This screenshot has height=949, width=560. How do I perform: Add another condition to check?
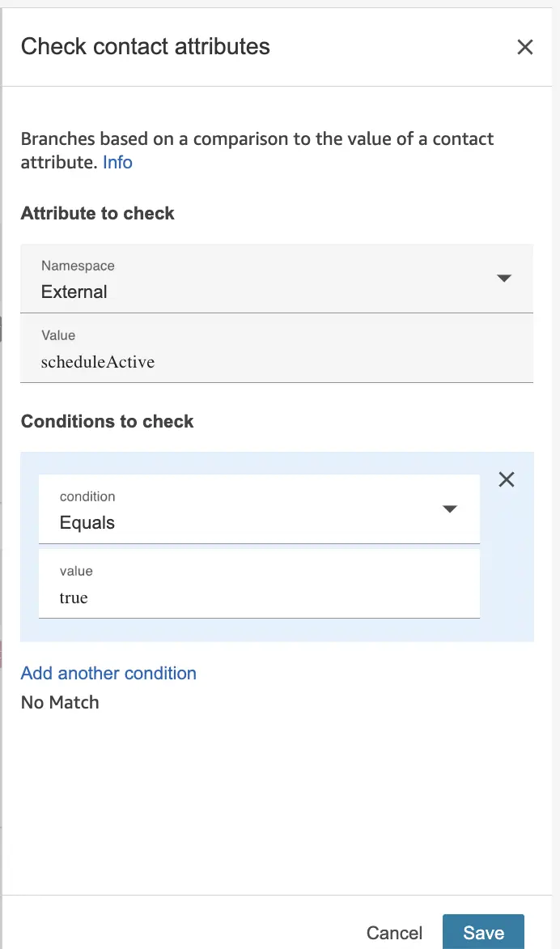pos(108,673)
